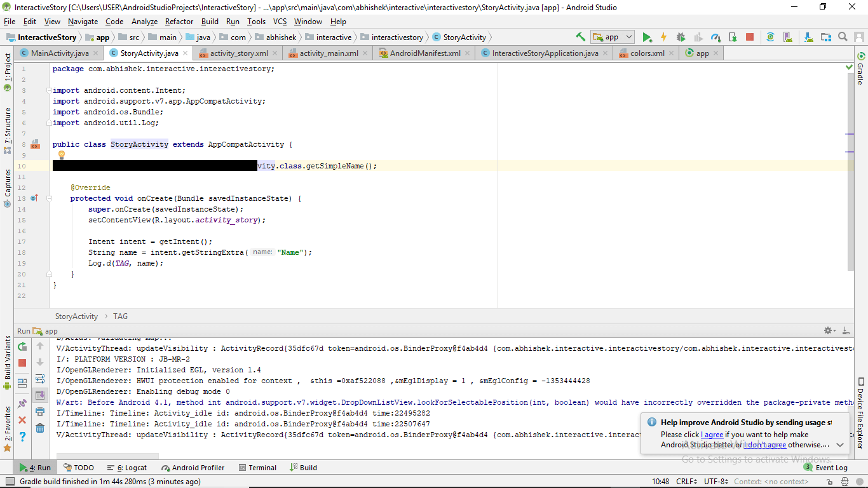Viewport: 868px width, 488px height.
Task: Close the StoryActivity.java tab
Action: (186, 54)
